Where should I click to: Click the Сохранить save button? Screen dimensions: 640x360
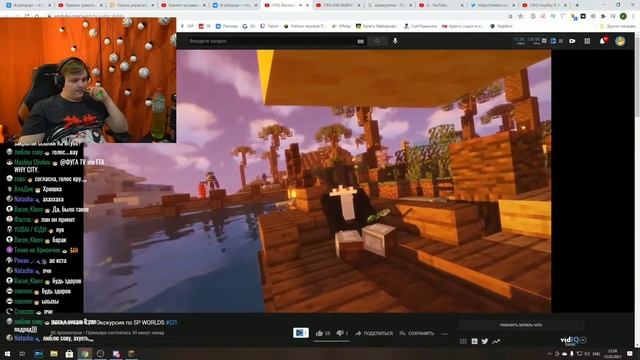(x=416, y=333)
